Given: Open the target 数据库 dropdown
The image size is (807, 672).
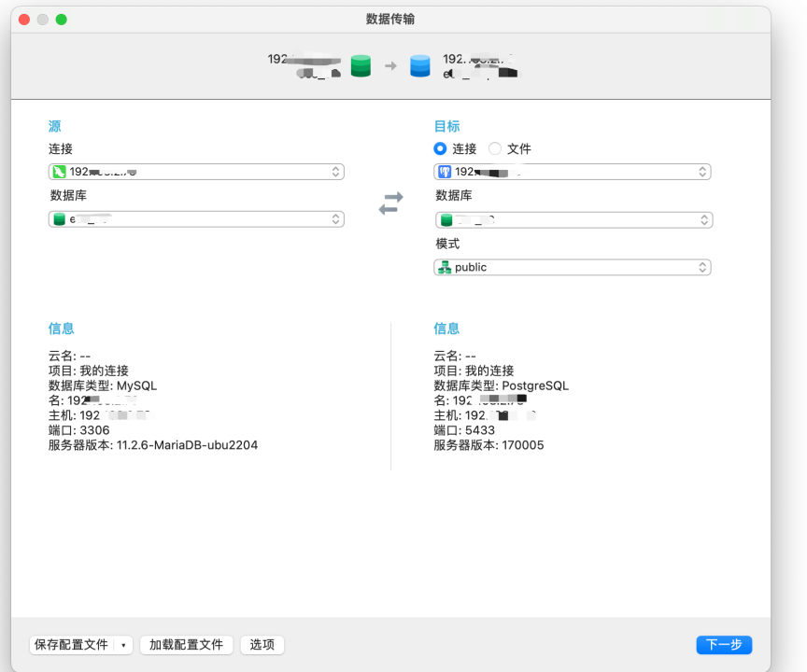Looking at the screenshot, I should click(x=701, y=218).
